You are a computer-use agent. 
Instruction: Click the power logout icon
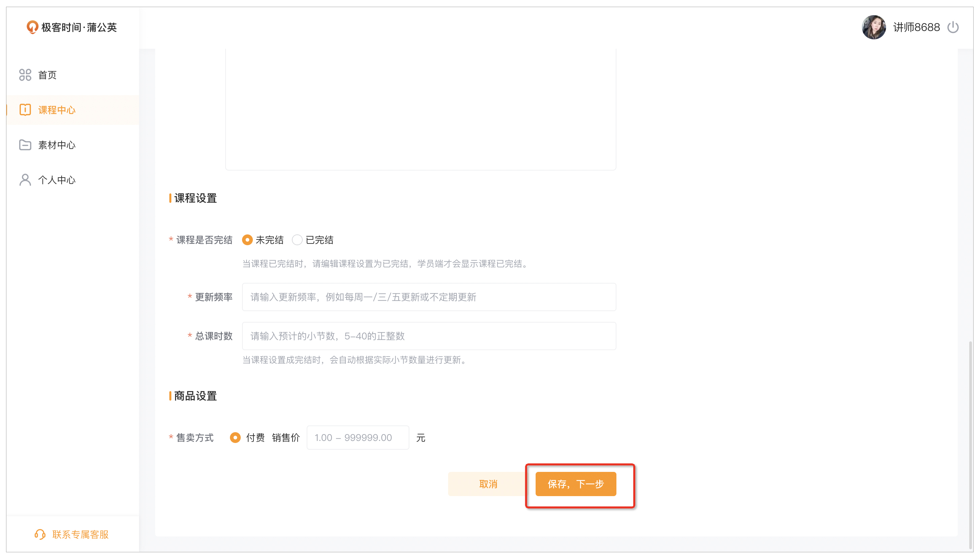click(x=952, y=27)
